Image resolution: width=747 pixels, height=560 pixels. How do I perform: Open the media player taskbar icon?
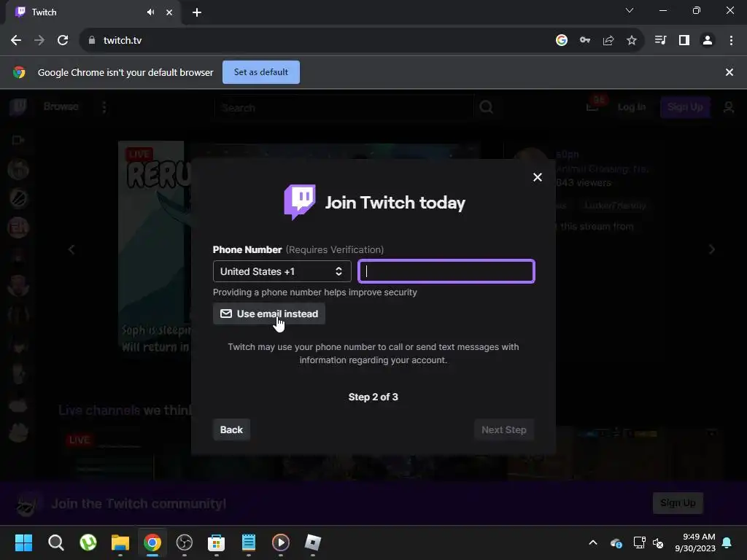pyautogui.click(x=281, y=542)
